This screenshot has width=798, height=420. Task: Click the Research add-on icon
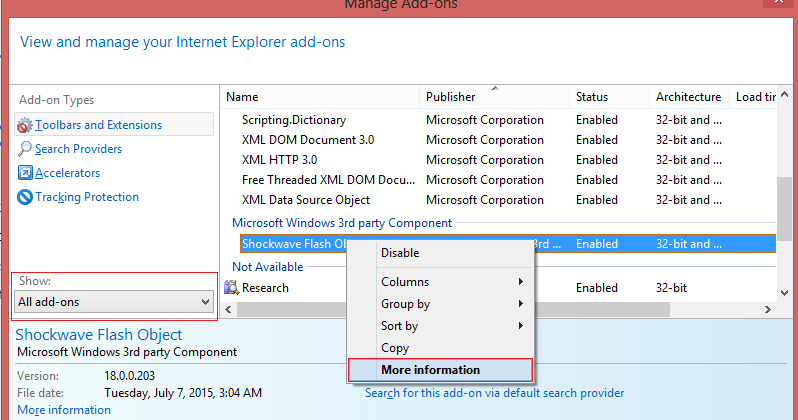[232, 288]
